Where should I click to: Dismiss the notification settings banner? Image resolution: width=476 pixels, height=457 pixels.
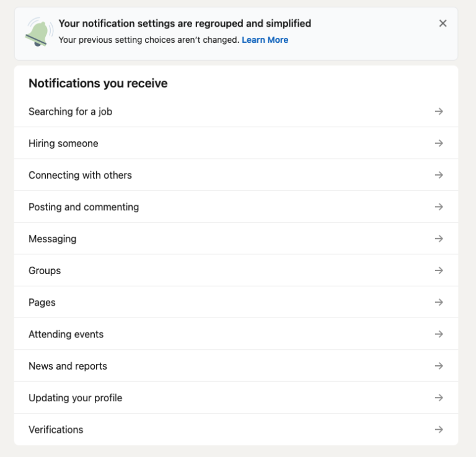(443, 24)
